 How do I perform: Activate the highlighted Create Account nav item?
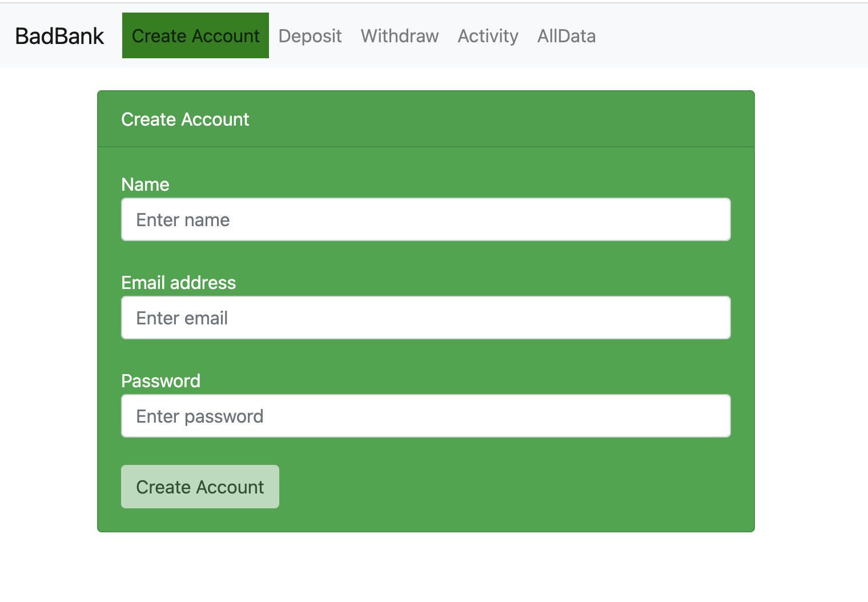195,35
